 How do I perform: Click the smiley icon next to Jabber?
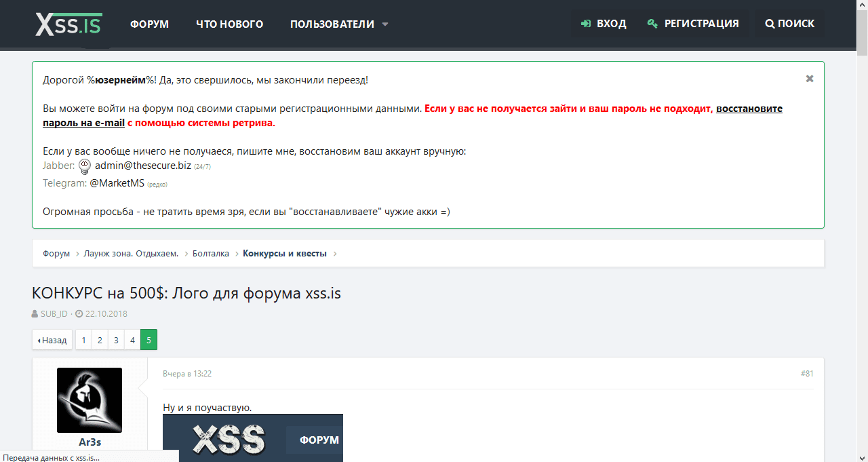84,166
